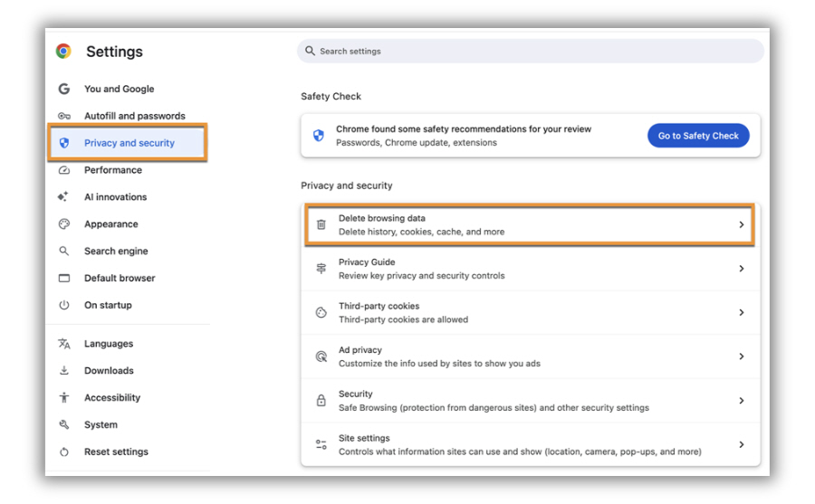Click the window icon for Default browser

(x=64, y=278)
